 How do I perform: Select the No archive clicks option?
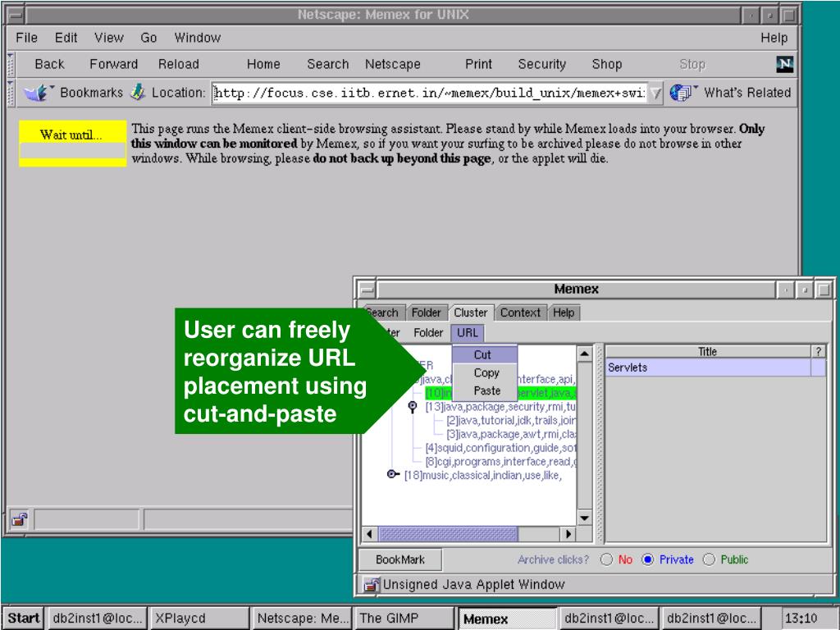(606, 559)
